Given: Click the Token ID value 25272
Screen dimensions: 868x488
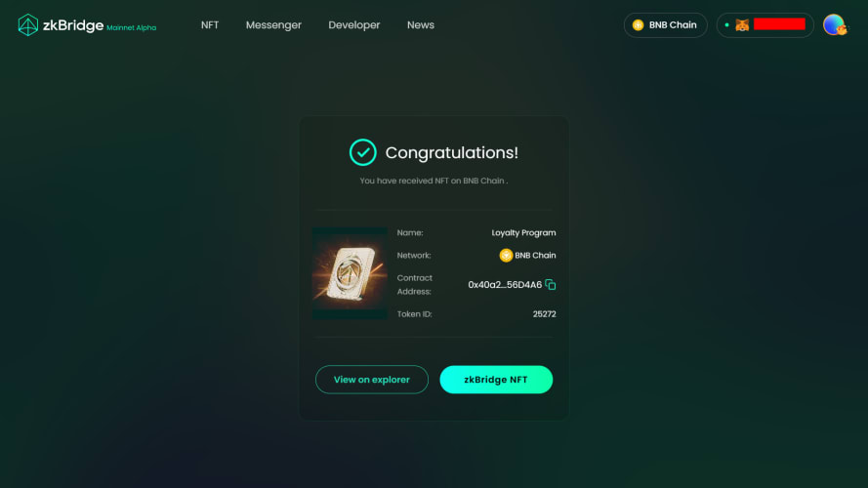Looking at the screenshot, I should tap(544, 313).
